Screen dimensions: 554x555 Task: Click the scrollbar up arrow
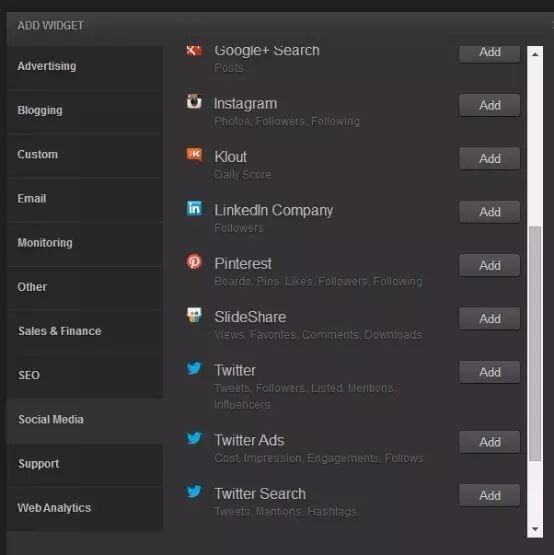click(535, 54)
